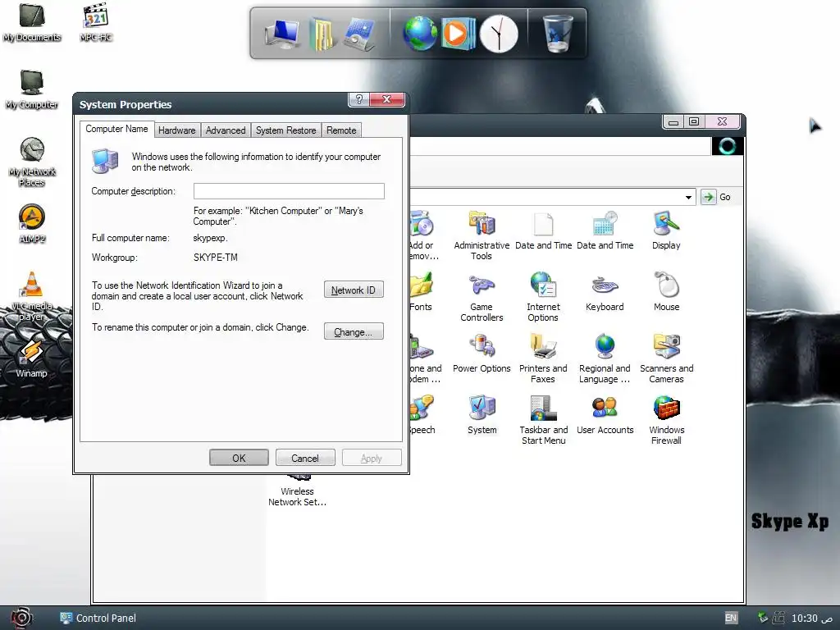The image size is (840, 630).
Task: Open the Display control panel item
Action: pyautogui.click(x=666, y=231)
